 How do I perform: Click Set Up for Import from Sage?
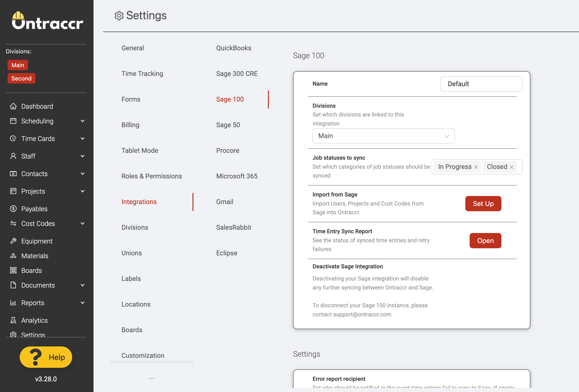483,204
